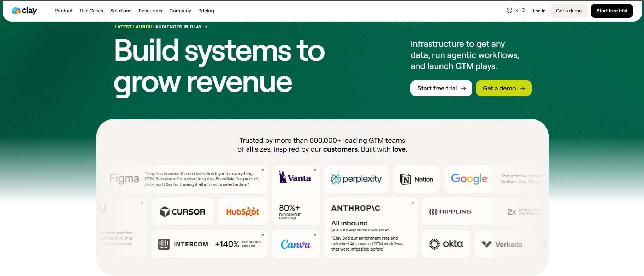Open the search magnifier icon in header
Screen dimensions: 644x276
pos(524,11)
